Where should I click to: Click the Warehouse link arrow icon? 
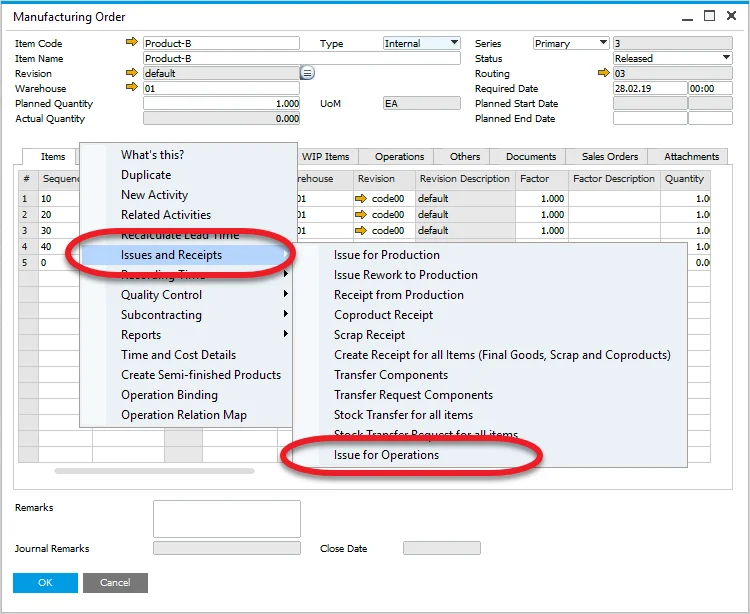click(x=132, y=88)
